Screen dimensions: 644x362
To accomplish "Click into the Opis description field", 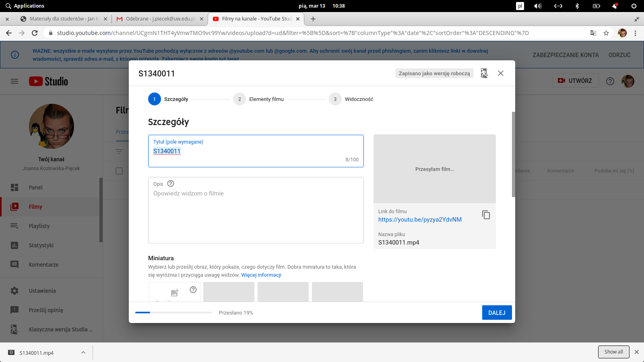I will 256,210.
